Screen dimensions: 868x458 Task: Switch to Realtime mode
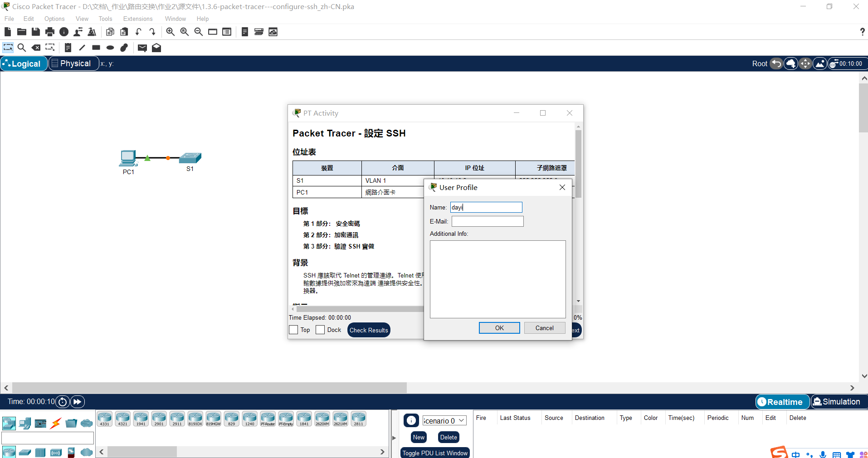pyautogui.click(x=782, y=402)
